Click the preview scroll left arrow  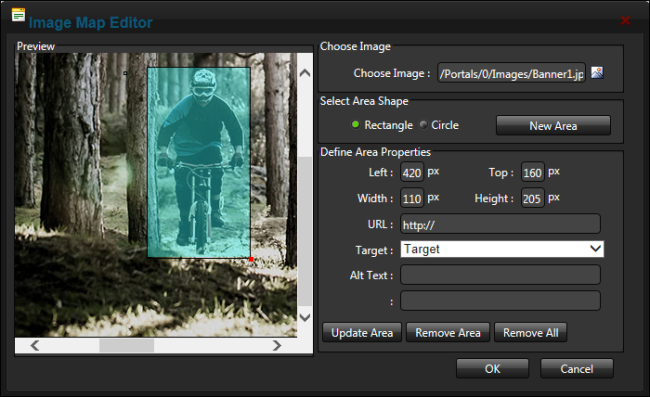tap(35, 345)
